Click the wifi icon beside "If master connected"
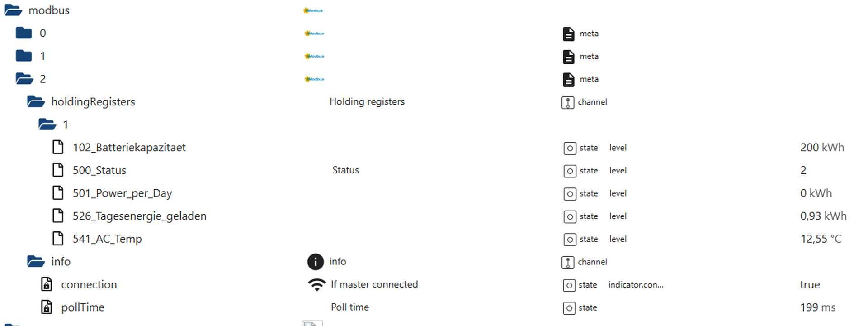Screen dimensions: 868x326 [x=316, y=284]
